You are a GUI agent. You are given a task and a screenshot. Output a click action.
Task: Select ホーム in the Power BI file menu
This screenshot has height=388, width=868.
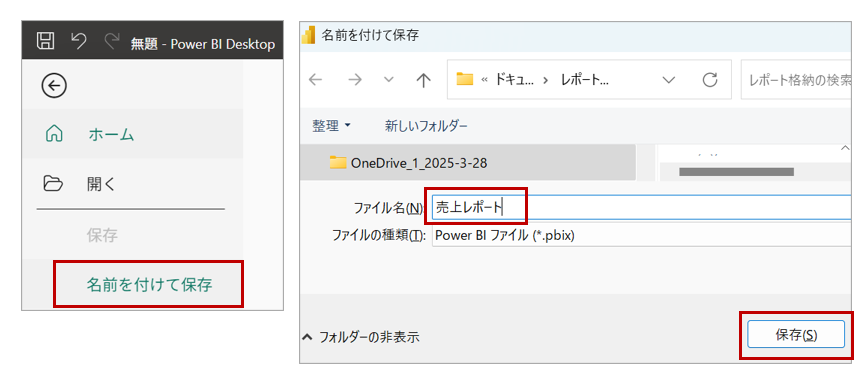tap(132, 134)
